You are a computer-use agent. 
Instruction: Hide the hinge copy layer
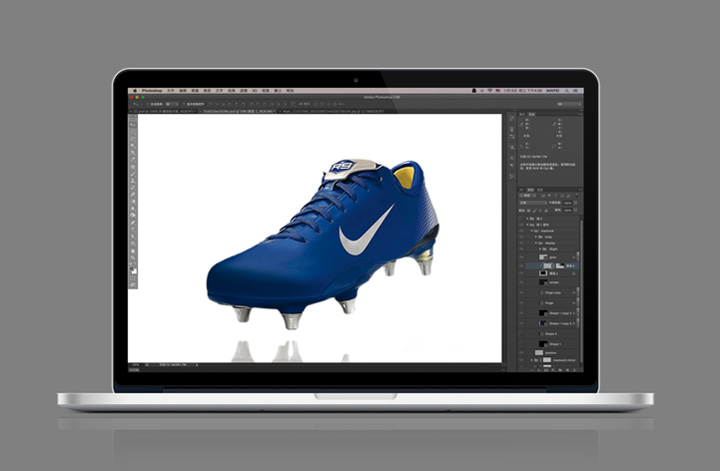click(521, 293)
